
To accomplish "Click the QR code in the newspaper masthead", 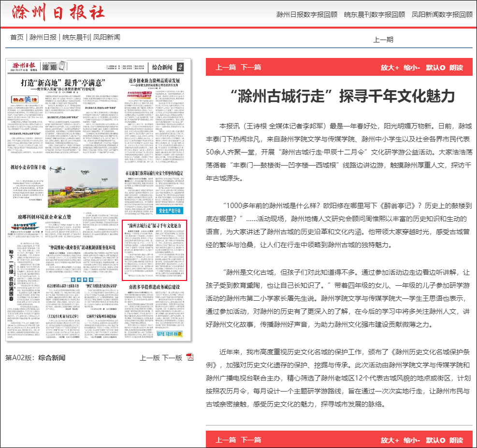I will pos(50,67).
